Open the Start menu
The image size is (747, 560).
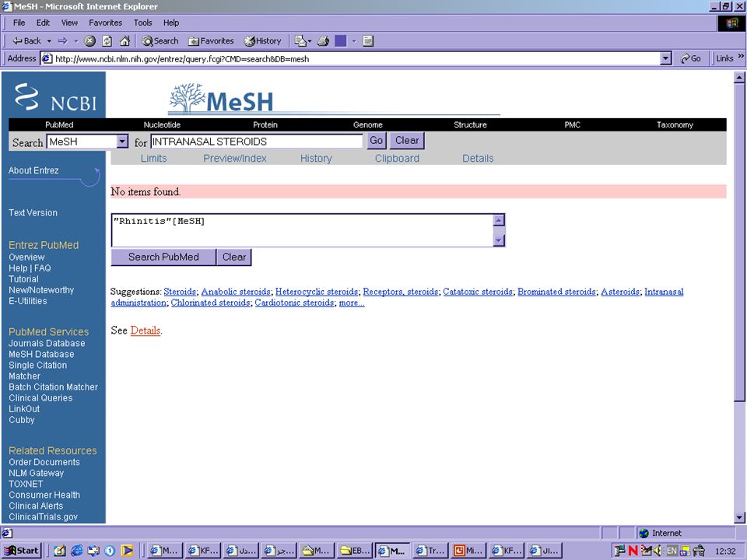click(x=22, y=551)
